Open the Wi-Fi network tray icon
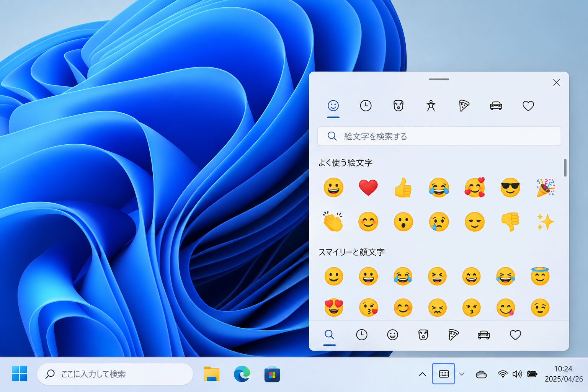This screenshot has height=392, width=588. (503, 374)
